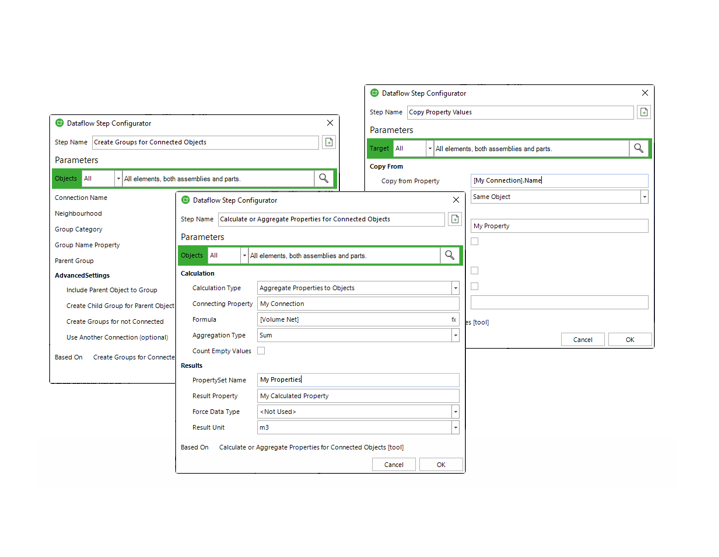Click the Neighbourhood label
This screenshot has width=719, height=557.
pyautogui.click(x=78, y=214)
